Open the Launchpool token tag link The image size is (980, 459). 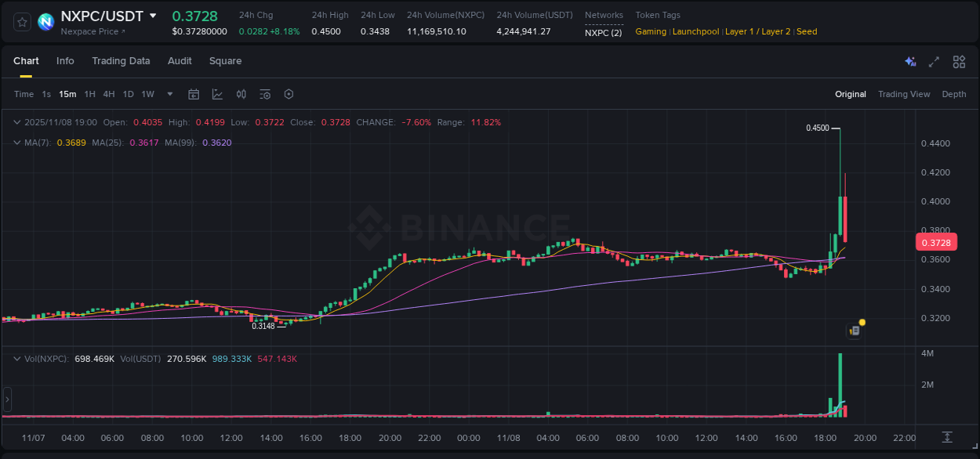(695, 32)
